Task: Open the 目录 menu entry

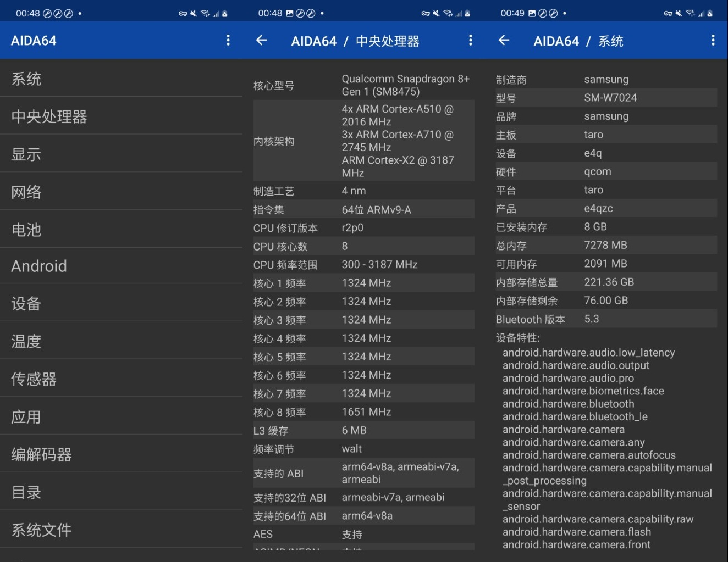Action: click(x=121, y=492)
